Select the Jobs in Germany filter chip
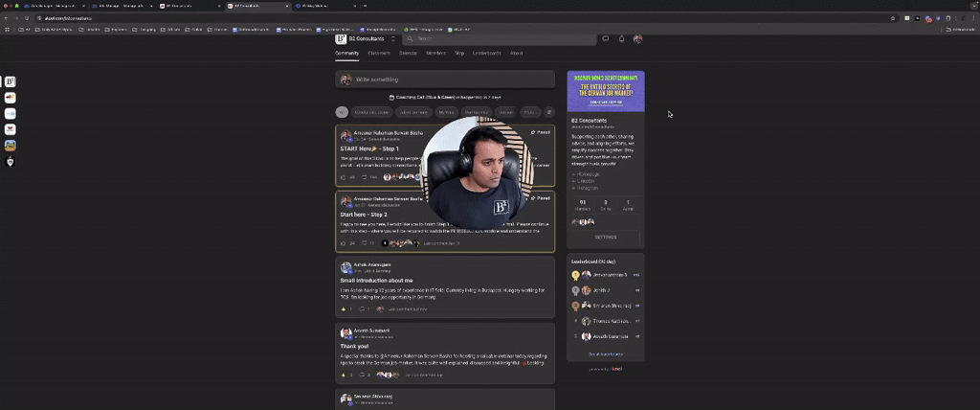Viewport: 980px width, 410px height. point(412,112)
